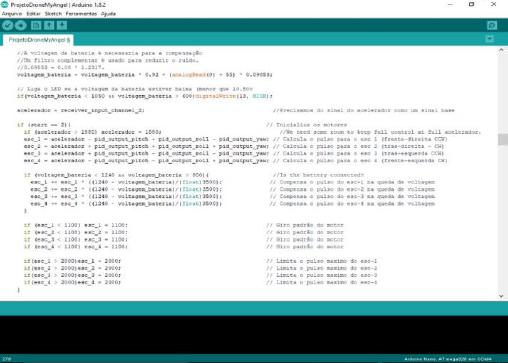Open the Sketch menu
508x363 pixels.
click(53, 14)
